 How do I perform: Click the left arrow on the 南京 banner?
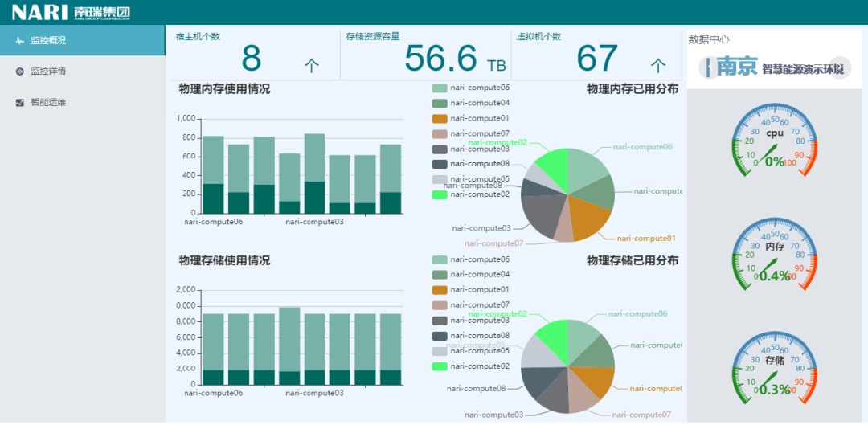point(709,67)
